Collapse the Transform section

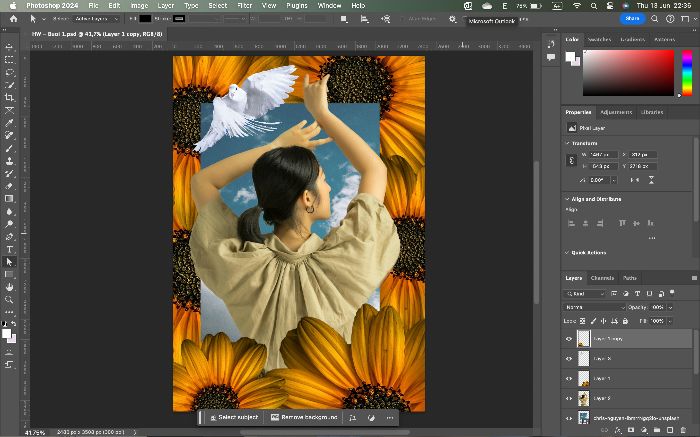point(567,143)
